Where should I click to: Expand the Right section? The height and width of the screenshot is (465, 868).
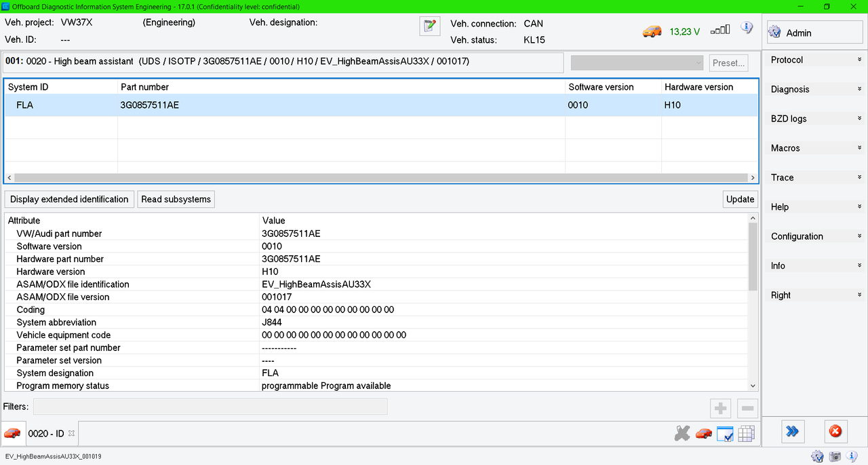coord(816,295)
